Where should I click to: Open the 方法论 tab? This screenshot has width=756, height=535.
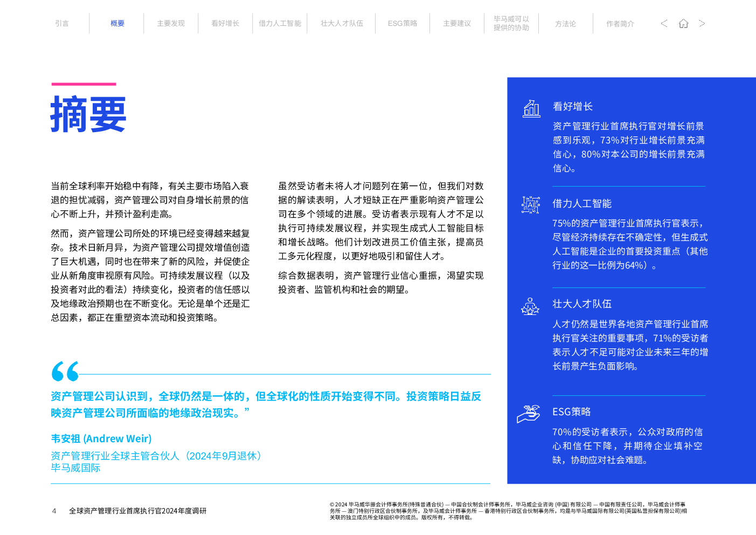[566, 24]
